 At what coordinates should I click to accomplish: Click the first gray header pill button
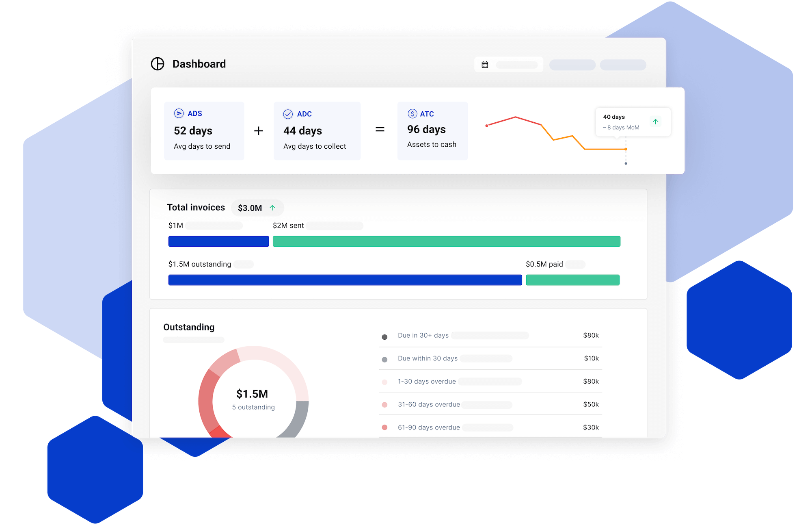tap(572, 65)
